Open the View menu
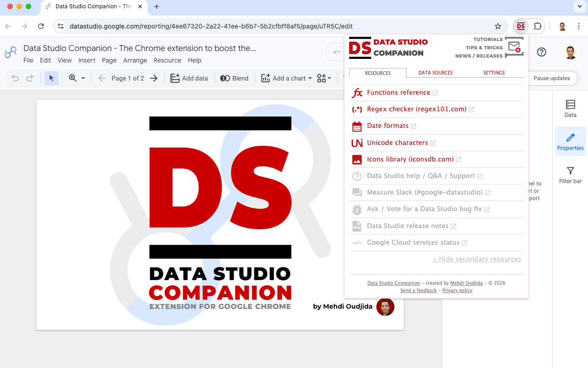 click(x=65, y=60)
